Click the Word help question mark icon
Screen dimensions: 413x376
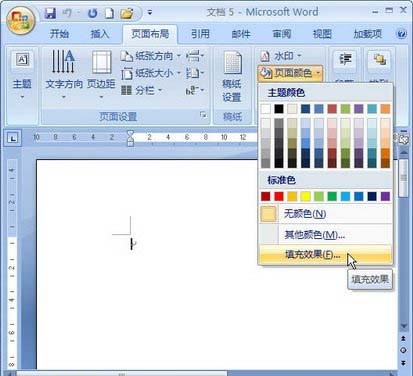402,34
